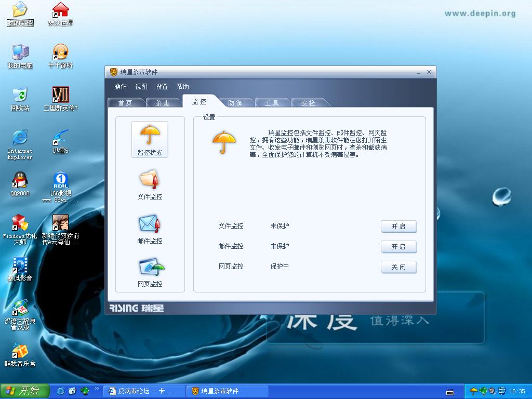The width and height of the screenshot is (532, 399).
Task: Click the large umbrella image in 设置 panel
Action: [x=224, y=142]
